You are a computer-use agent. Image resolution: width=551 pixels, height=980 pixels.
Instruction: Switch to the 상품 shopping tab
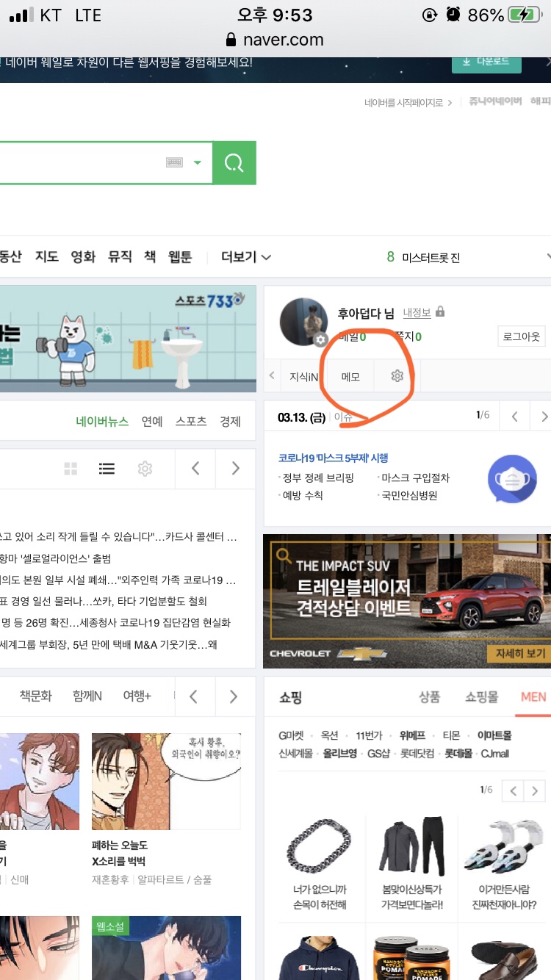click(430, 696)
